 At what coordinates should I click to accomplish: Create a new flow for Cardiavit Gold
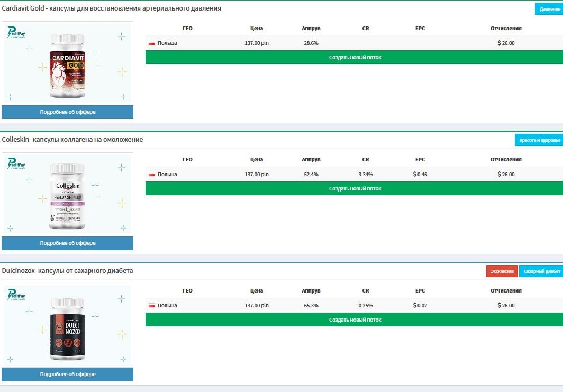355,58
